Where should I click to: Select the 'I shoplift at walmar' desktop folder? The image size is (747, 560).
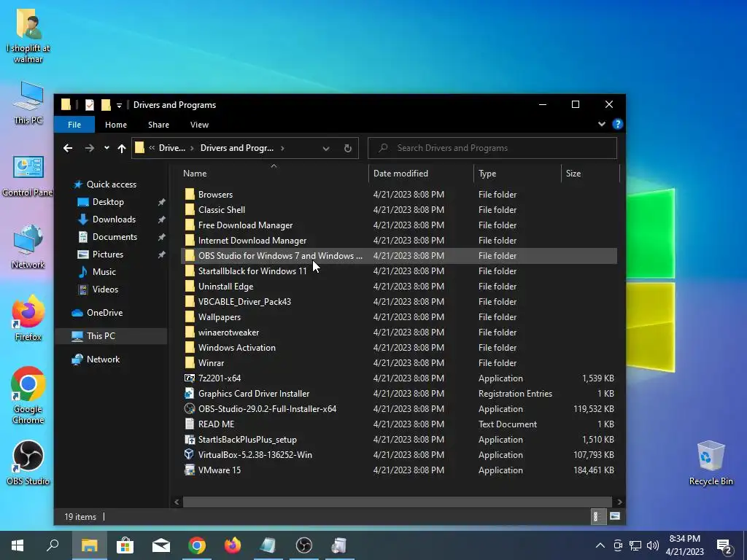coord(28,35)
